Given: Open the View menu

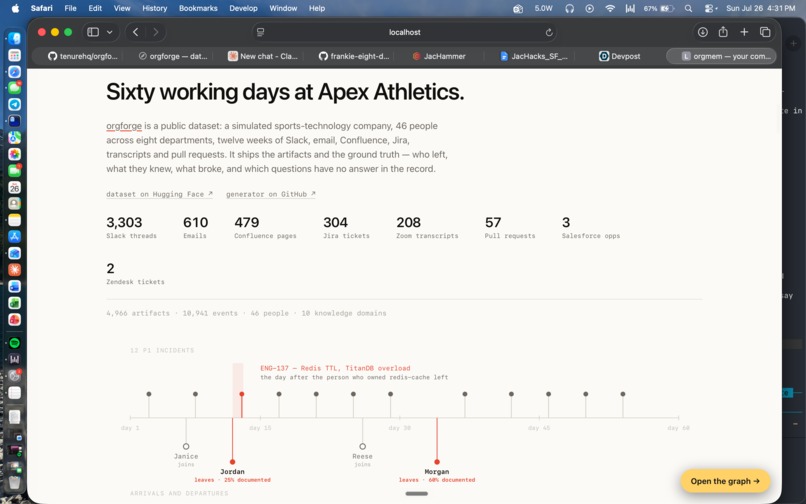Looking at the screenshot, I should point(122,8).
